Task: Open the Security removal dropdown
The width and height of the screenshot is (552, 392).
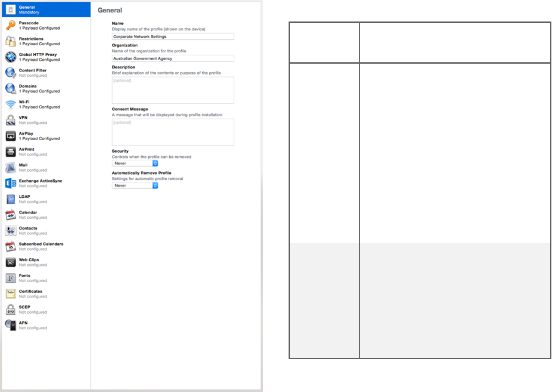Action: [135, 163]
